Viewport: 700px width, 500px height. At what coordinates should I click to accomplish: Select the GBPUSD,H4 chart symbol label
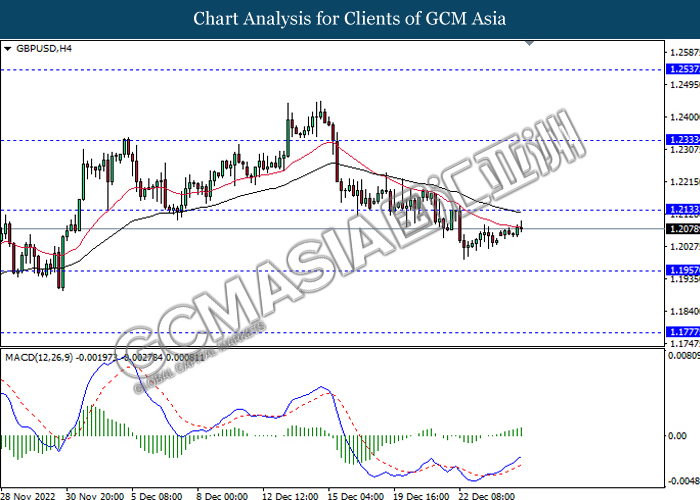(44, 49)
